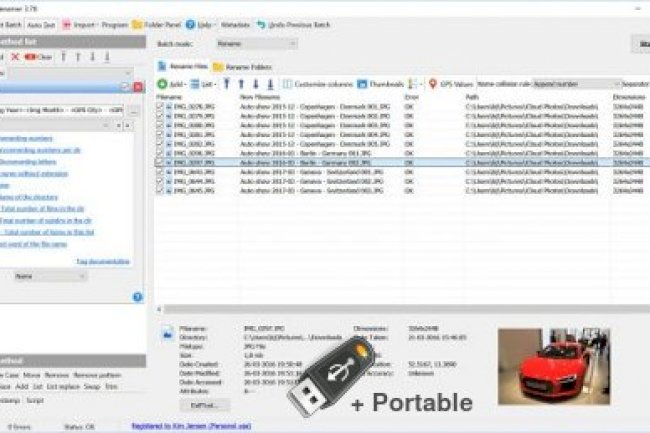Go to next tag group arrow
Image resolution: width=650 pixels, height=433 pixels.
pos(128,125)
